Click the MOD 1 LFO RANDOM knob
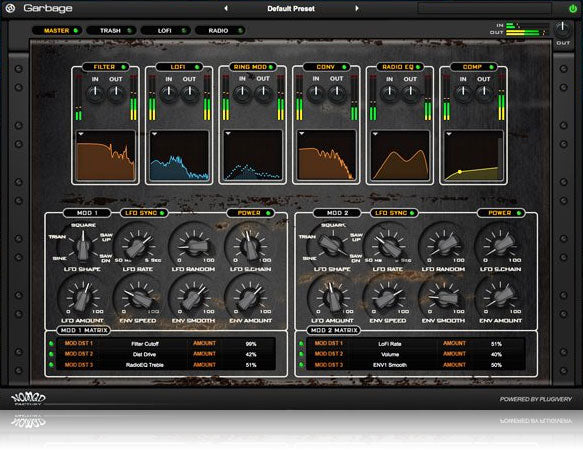The image size is (583, 450). point(194,246)
